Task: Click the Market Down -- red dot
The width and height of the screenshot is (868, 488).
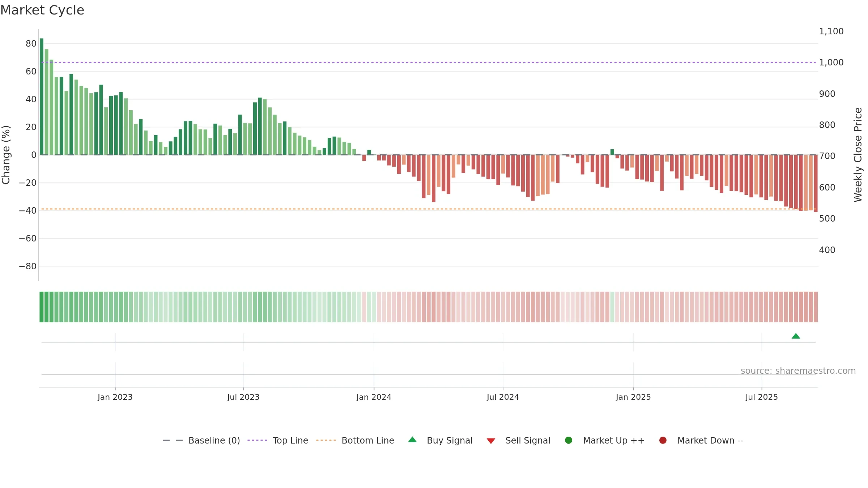Action: 663,440
